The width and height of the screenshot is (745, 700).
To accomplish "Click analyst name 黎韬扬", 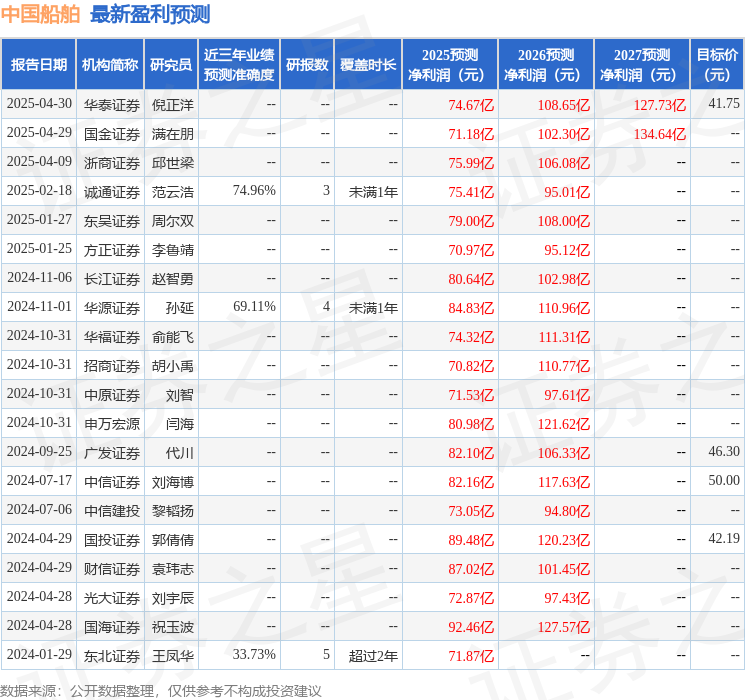I will click(x=172, y=511).
